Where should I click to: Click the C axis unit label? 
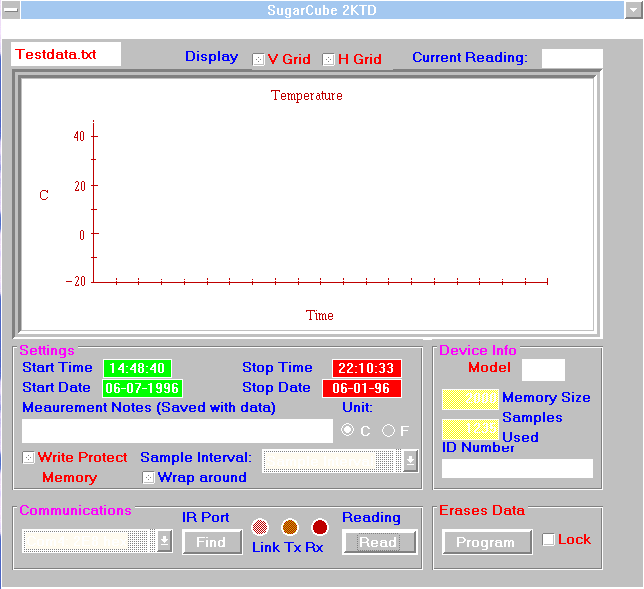(x=44, y=195)
